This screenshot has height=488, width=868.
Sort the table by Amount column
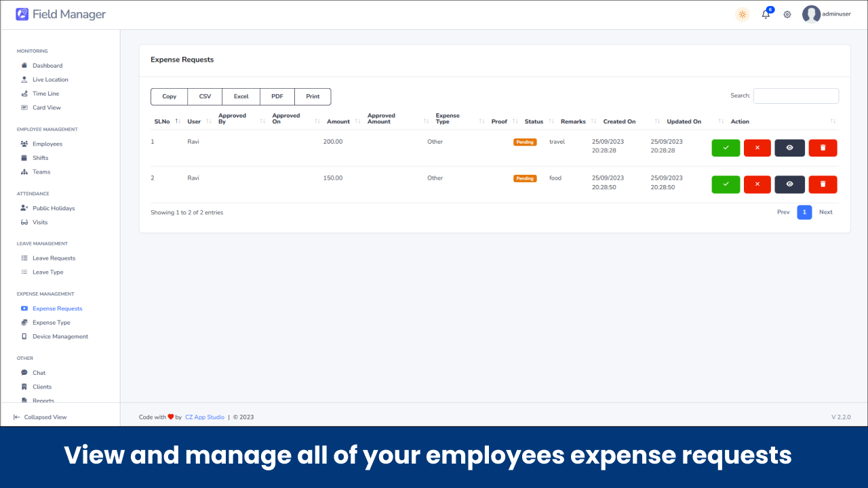coord(340,121)
